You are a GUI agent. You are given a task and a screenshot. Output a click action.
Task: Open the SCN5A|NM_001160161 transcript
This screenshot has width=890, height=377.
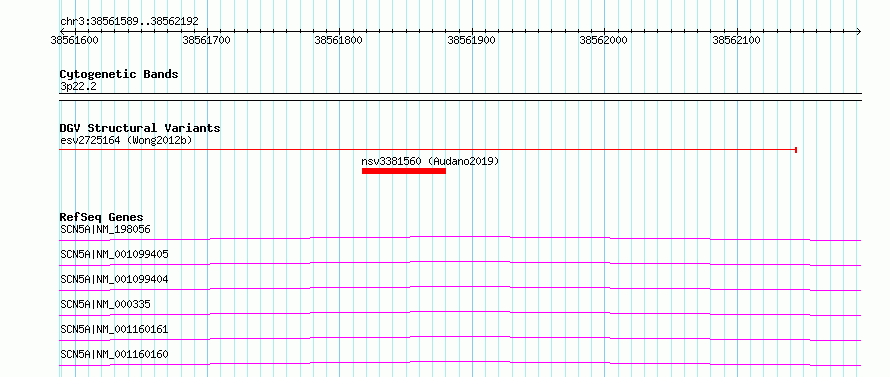(114, 329)
